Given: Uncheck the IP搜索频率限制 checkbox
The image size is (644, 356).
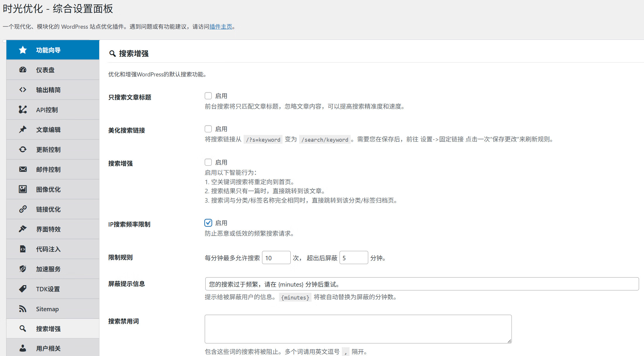Looking at the screenshot, I should (x=208, y=223).
